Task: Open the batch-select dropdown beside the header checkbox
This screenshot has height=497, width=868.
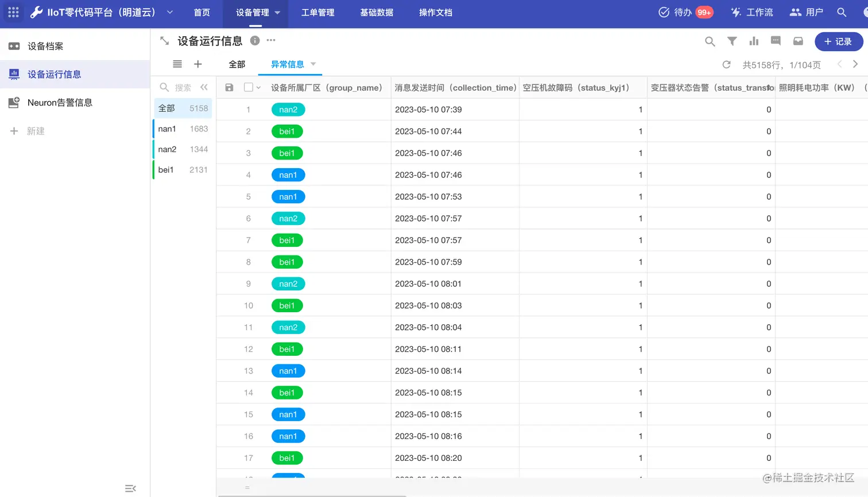Action: click(258, 87)
